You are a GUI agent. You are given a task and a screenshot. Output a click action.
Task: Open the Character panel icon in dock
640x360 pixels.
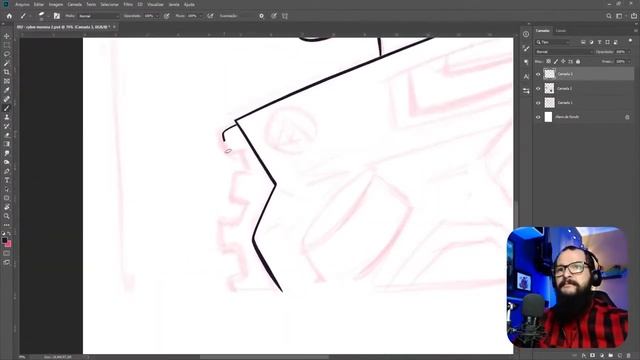[x=526, y=76]
